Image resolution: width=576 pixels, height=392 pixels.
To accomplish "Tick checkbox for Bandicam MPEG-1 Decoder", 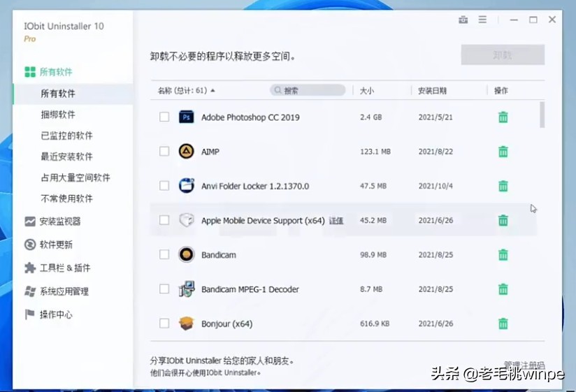I will click(164, 289).
